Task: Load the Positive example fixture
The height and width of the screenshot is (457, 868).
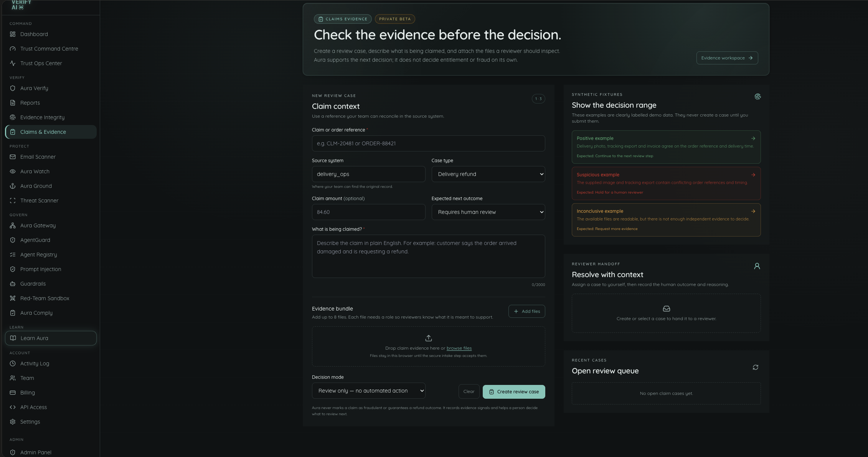Action: coord(666,147)
